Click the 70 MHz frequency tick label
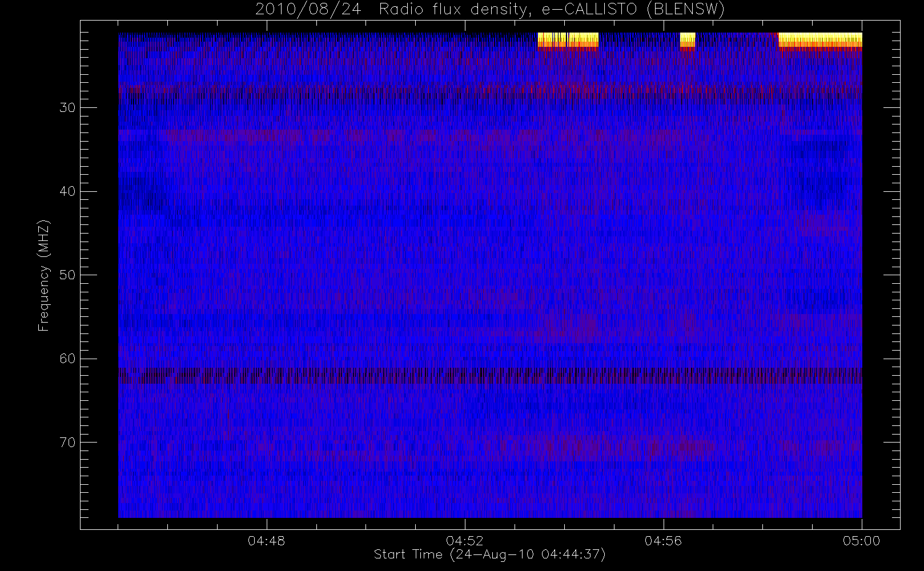Image resolution: width=924 pixels, height=571 pixels. click(x=67, y=443)
